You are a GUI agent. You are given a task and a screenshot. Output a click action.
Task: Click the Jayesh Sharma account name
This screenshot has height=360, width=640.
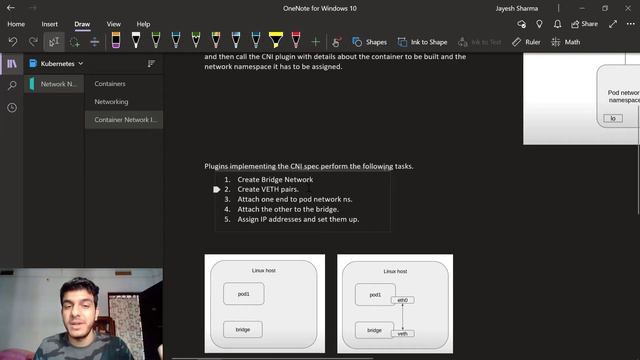point(517,8)
